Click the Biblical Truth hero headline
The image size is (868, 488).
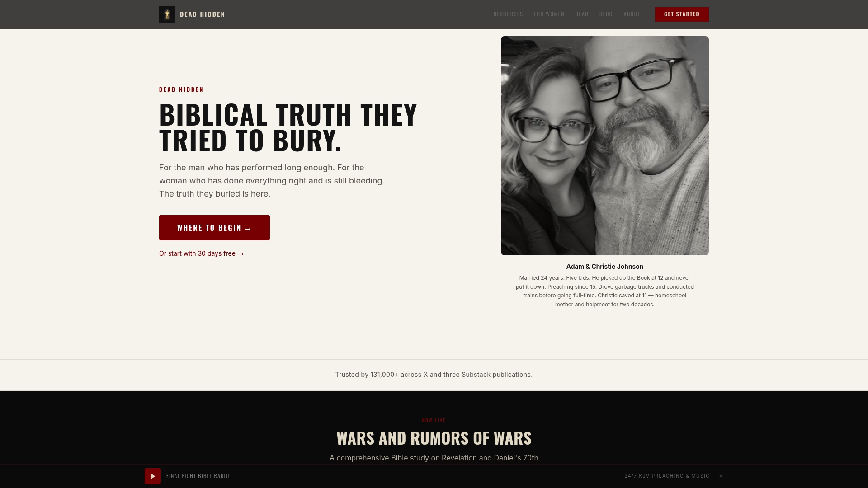[x=288, y=127]
